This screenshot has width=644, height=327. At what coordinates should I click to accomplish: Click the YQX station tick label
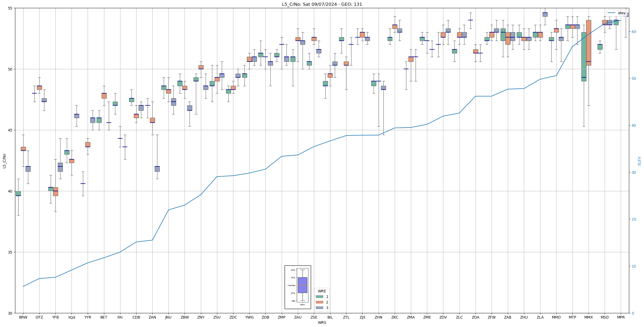pos(72,317)
